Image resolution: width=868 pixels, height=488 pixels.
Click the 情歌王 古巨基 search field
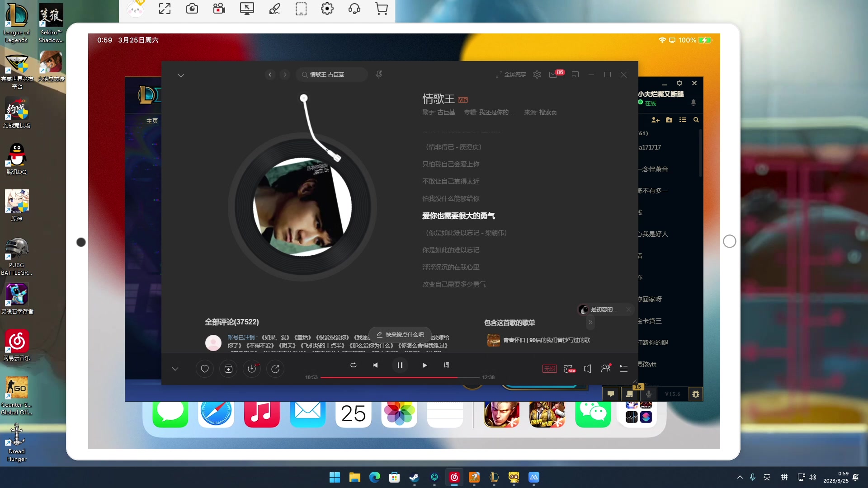click(x=331, y=74)
